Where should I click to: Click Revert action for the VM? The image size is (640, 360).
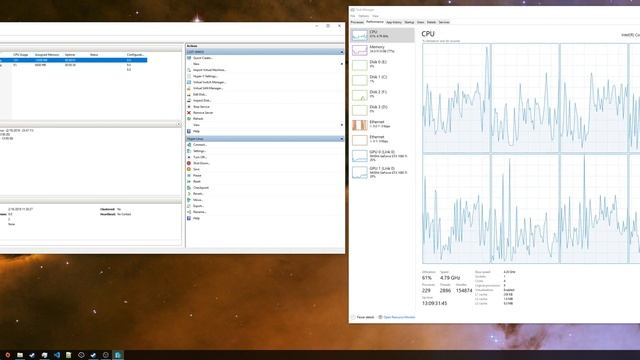coord(198,194)
